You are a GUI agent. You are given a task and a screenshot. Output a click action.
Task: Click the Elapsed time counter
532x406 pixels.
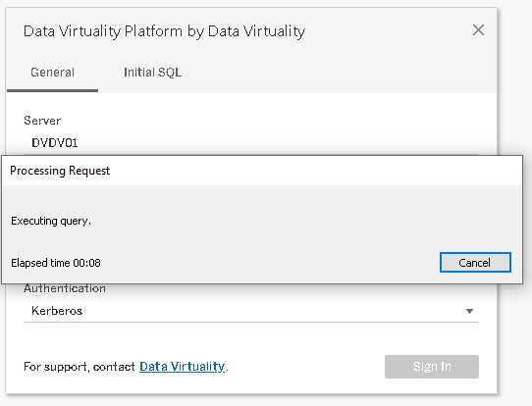click(56, 263)
